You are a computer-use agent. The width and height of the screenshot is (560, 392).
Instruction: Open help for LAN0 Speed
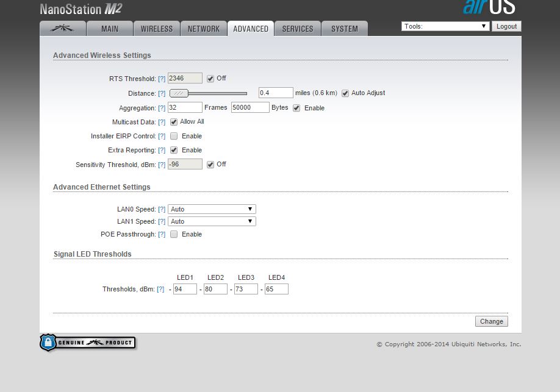[162, 209]
